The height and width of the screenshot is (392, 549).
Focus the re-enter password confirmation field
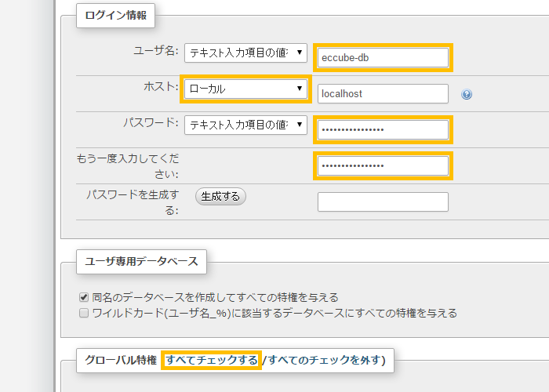(x=382, y=165)
